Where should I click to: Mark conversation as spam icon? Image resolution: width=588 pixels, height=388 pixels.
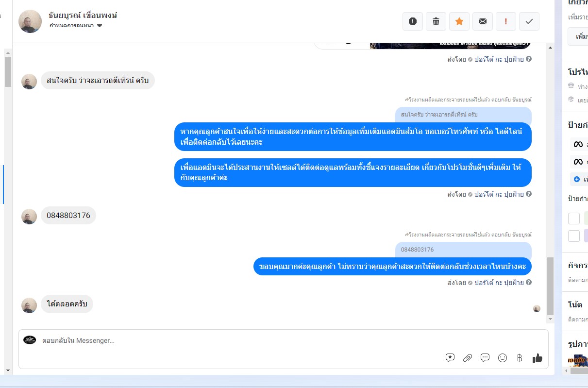pos(413,21)
